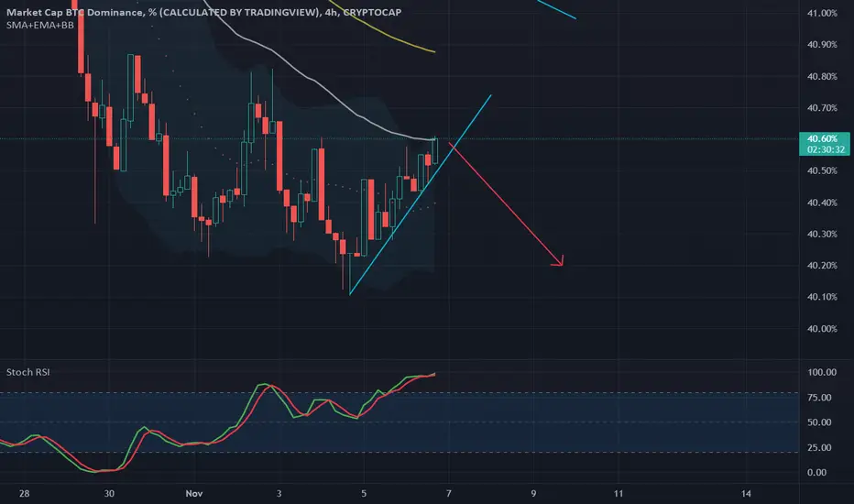This screenshot has width=854, height=504.
Task: Click the 41.00% price axis label
Action: [x=822, y=13]
